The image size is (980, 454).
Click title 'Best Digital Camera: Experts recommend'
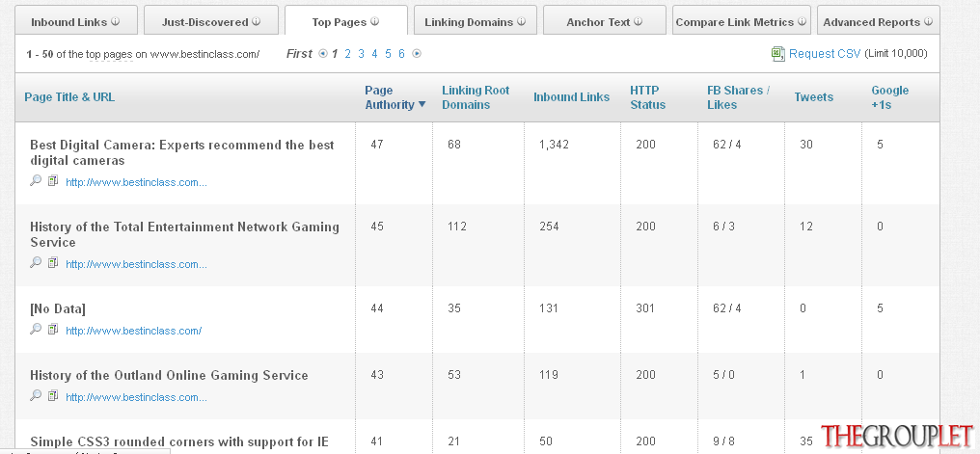(x=182, y=152)
